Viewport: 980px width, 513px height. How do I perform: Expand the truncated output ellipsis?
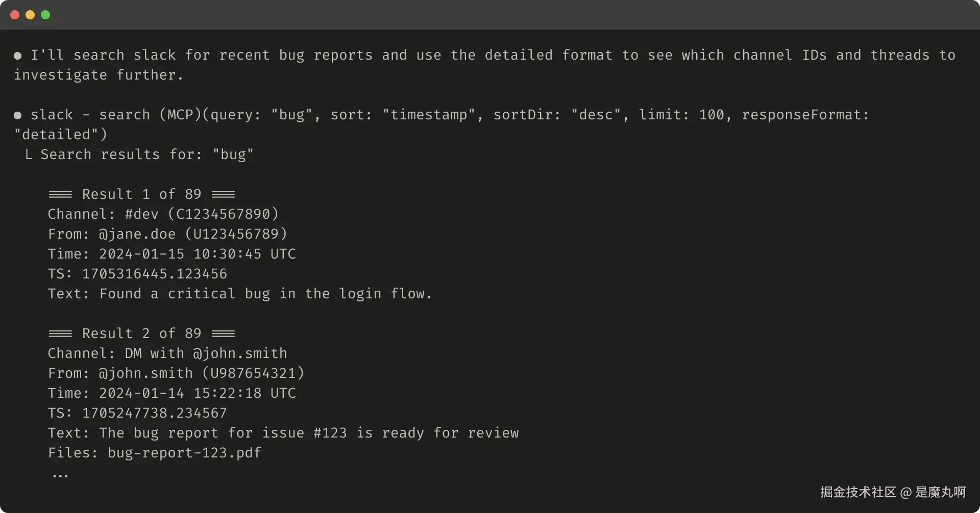(x=60, y=476)
